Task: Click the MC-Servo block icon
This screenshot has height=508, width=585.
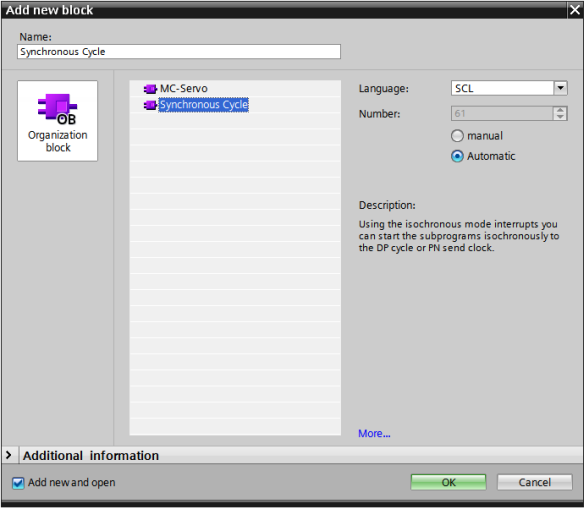Action: pyautogui.click(x=150, y=89)
